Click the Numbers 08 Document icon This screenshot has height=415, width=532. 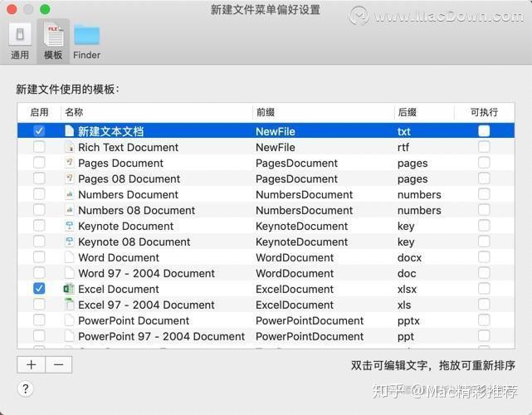point(69,210)
